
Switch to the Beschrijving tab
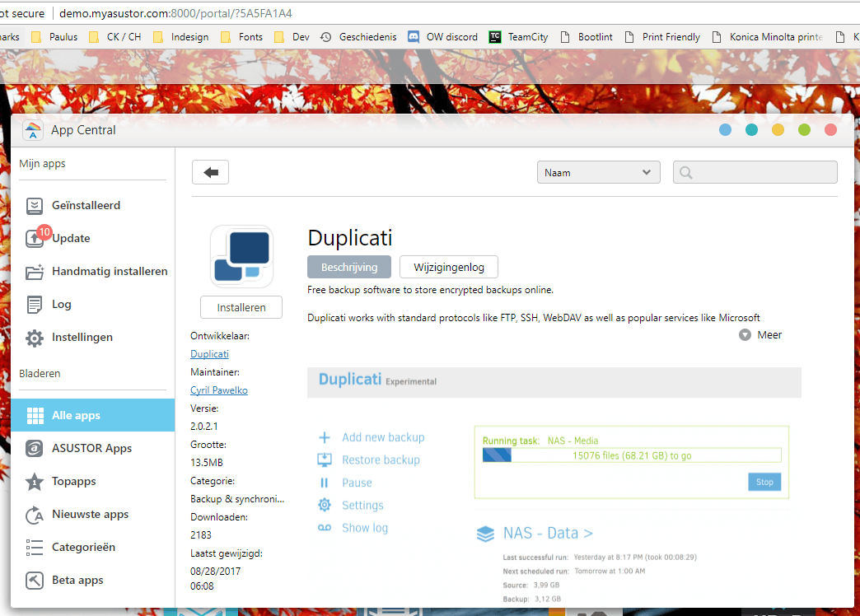[x=349, y=267]
